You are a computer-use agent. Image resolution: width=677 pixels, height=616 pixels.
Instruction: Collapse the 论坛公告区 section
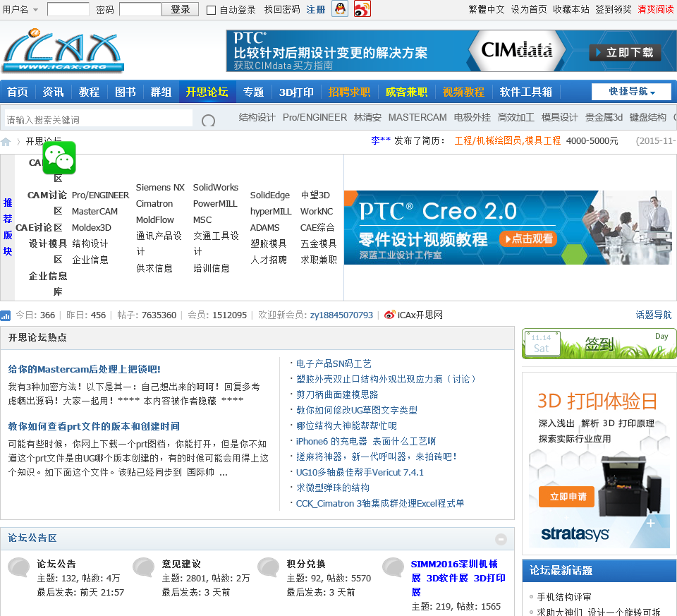point(501,539)
